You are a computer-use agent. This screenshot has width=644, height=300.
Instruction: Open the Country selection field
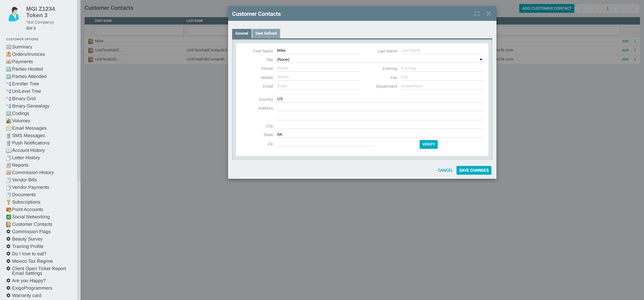point(380,99)
